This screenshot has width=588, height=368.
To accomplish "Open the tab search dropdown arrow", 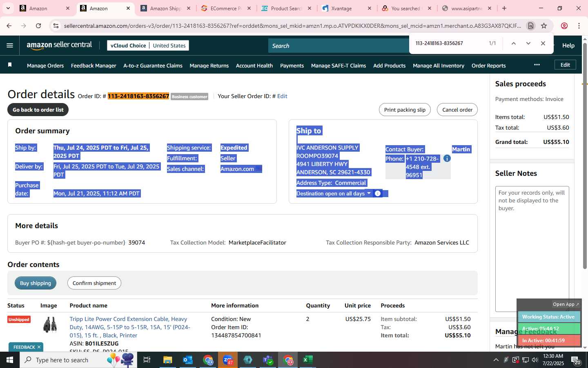I will click(8, 8).
